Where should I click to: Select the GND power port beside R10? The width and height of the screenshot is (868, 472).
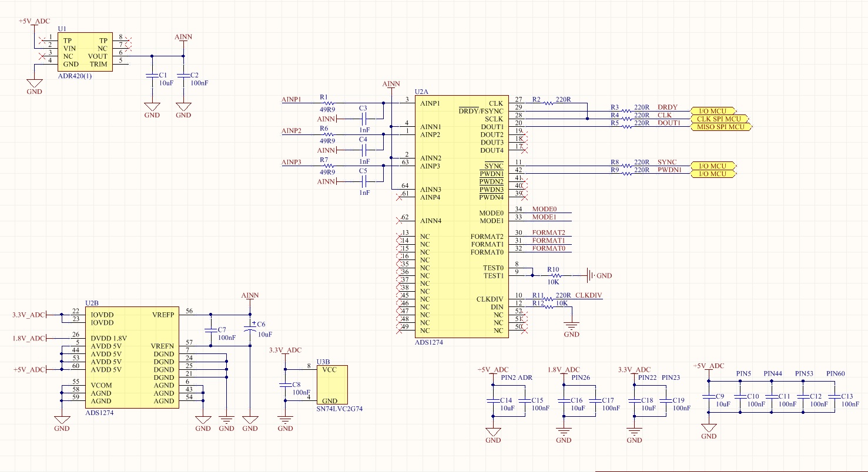599,275
